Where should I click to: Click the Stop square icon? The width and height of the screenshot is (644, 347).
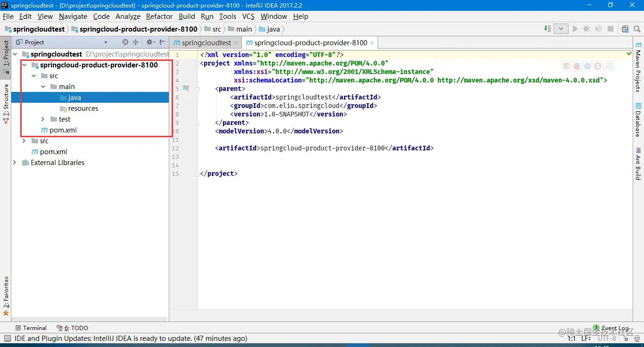[x=611, y=29]
